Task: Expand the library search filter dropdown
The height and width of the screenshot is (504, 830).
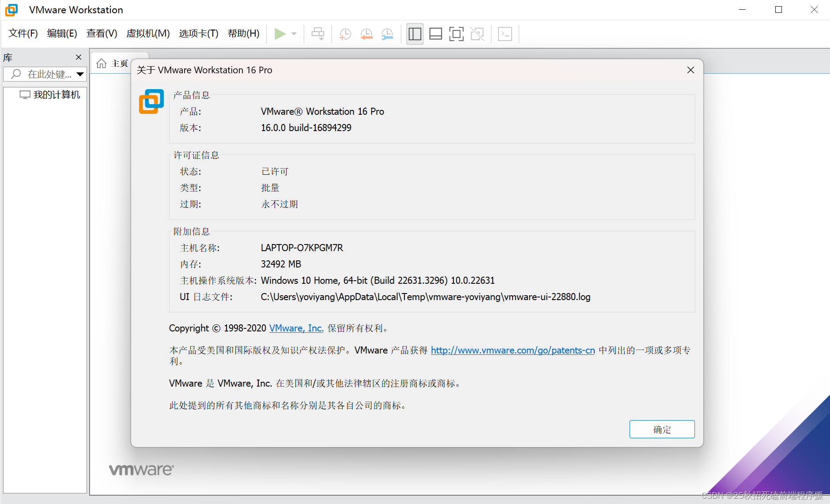Action: pos(80,74)
